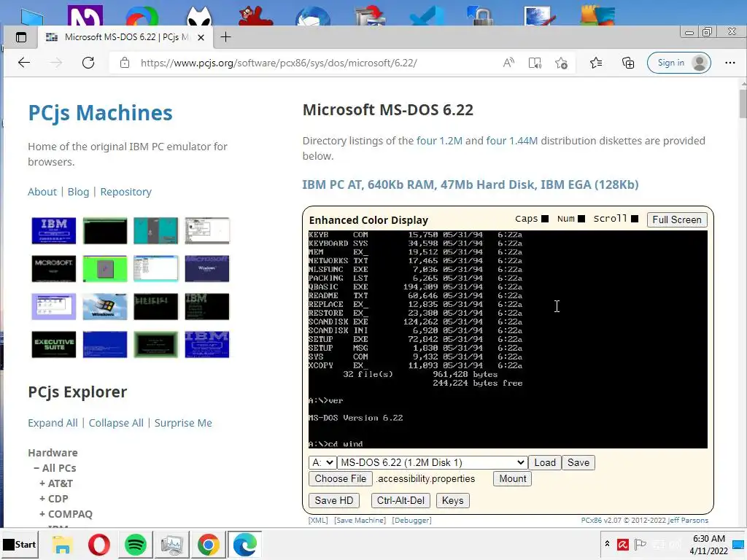Open the green screen machine thumbnail

click(105, 268)
